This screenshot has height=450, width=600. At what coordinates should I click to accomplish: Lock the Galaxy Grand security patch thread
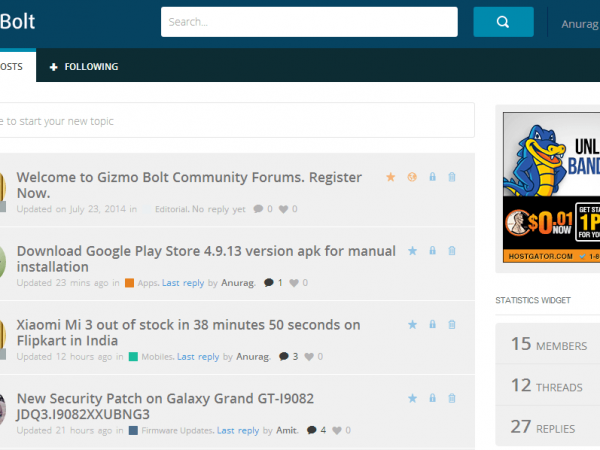(432, 398)
